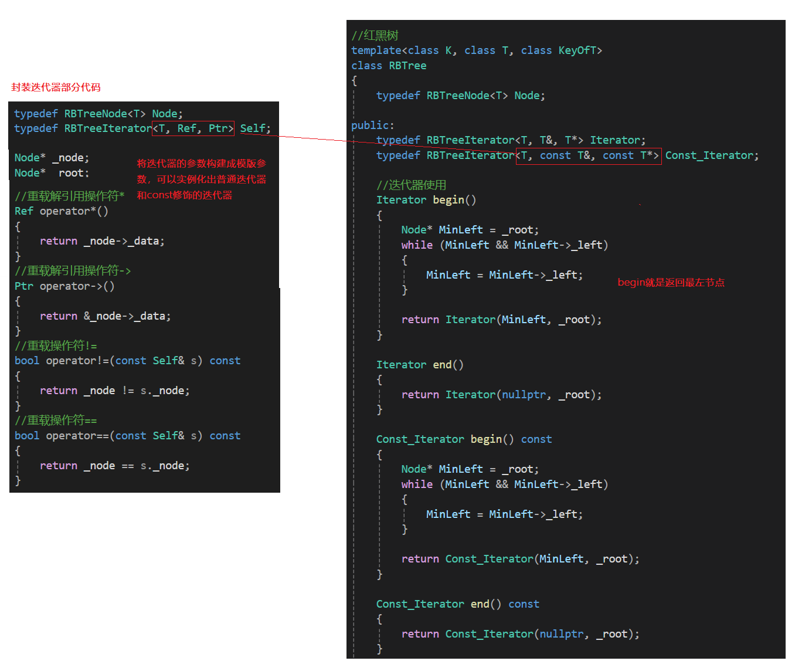
Task: Select the line "return Const_Iterator(nullptr, _root);"
Action: click(x=521, y=634)
